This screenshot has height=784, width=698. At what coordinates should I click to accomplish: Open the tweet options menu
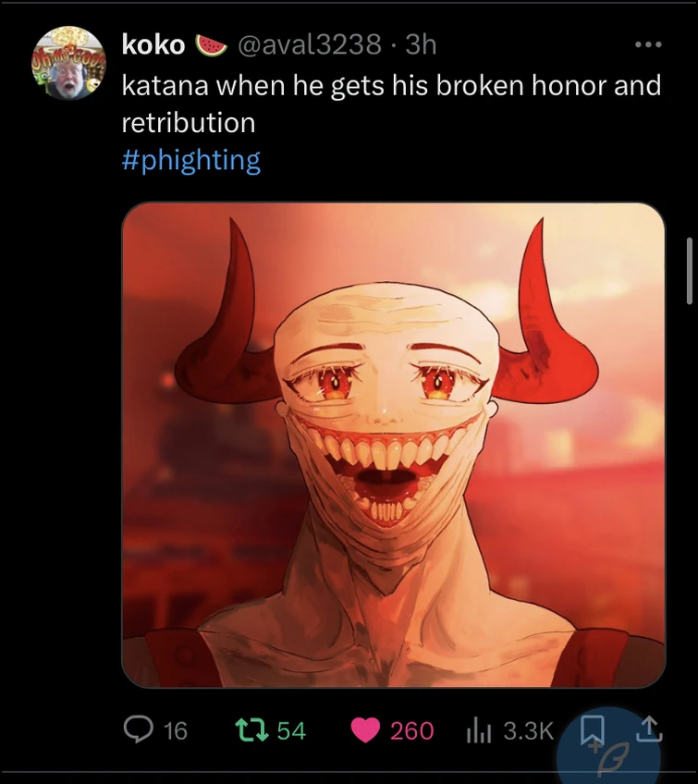[650, 44]
